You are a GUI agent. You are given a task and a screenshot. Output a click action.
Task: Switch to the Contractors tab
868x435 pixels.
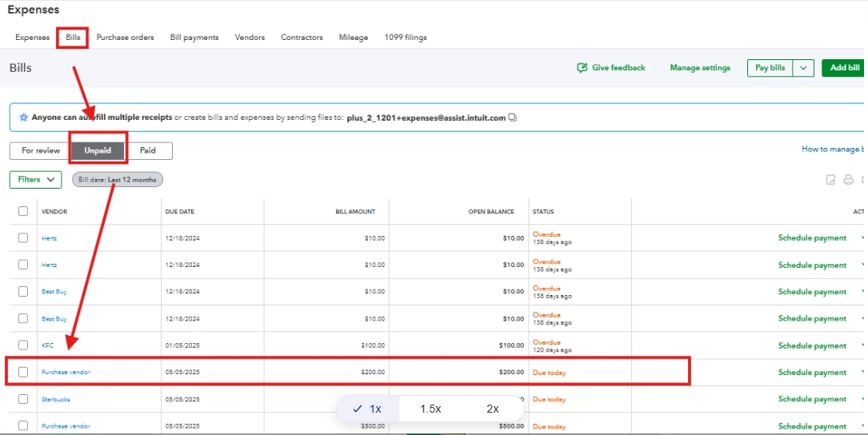click(302, 38)
